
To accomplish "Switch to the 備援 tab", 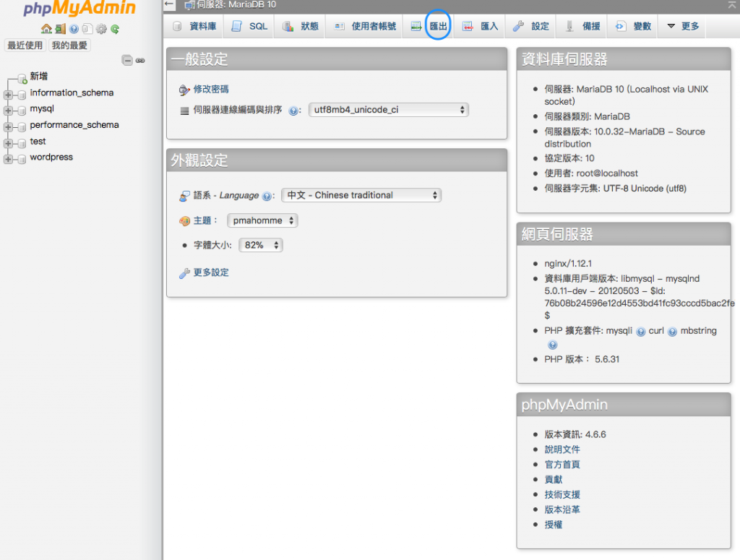I will (582, 26).
